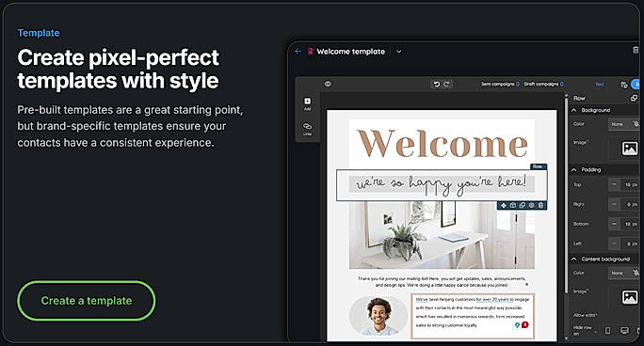This screenshot has width=644, height=346.
Task: Click the settings gear in the row action bar
Action: pos(531,205)
